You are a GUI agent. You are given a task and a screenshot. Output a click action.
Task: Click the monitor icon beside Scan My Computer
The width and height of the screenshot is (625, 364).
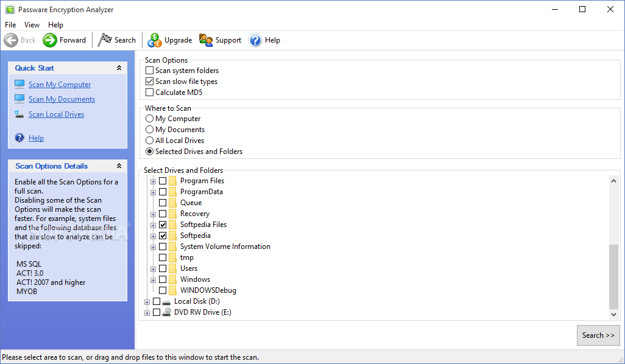[x=19, y=83]
